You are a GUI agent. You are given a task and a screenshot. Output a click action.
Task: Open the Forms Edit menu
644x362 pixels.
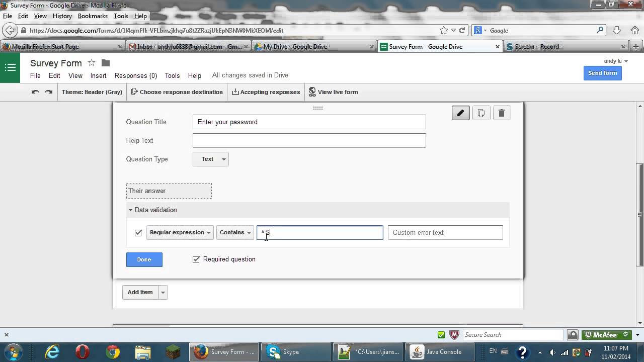click(54, 75)
